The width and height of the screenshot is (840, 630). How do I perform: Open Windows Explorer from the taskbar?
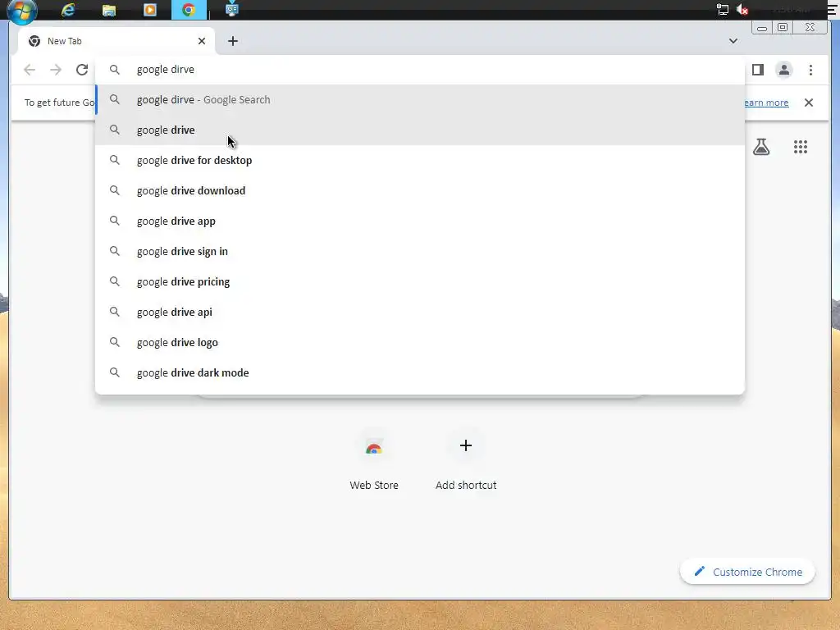pyautogui.click(x=109, y=10)
